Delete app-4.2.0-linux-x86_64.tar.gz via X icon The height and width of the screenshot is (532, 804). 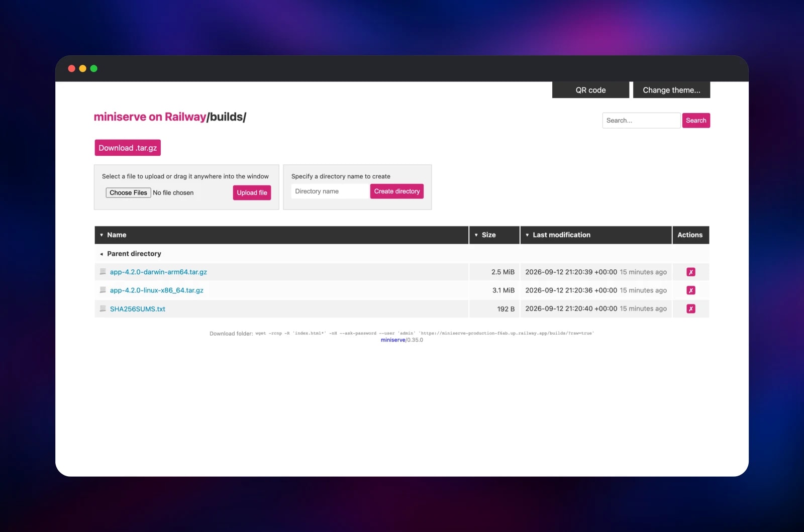coord(690,290)
